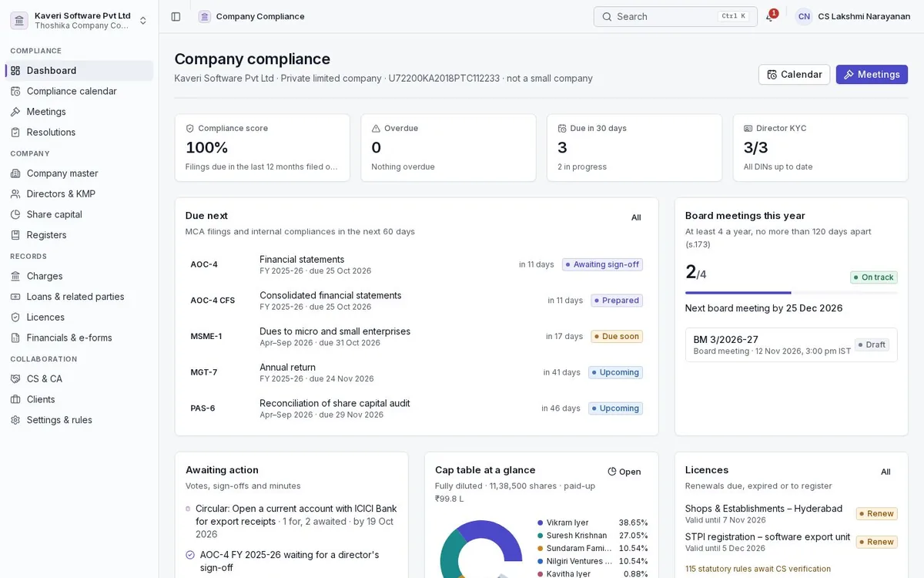
Task: Click the Vikram Iyer blue legend dot
Action: tap(541, 523)
